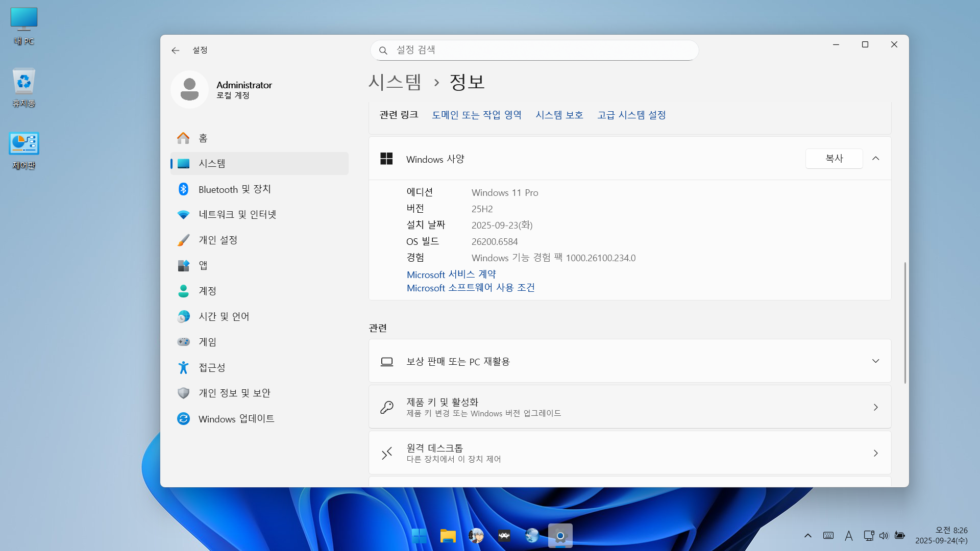Click the 설정 검색 search box
The image size is (980, 551).
coord(534,50)
